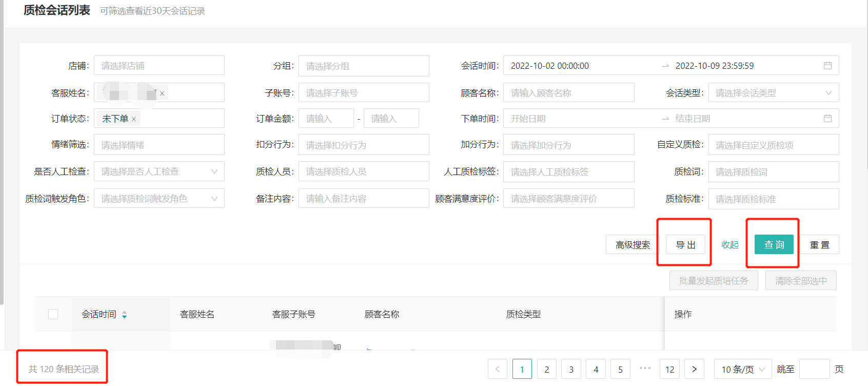Go to previous page arrow

tap(497, 369)
